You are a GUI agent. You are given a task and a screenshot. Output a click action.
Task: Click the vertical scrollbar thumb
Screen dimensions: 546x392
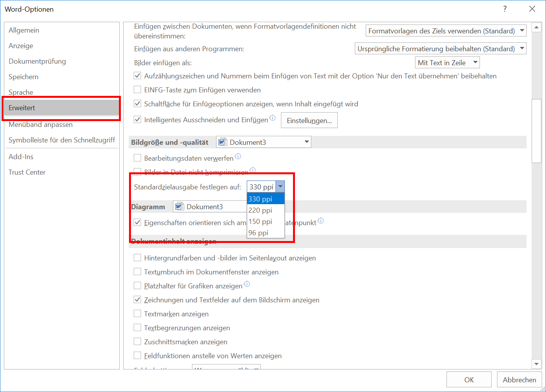coord(537,131)
